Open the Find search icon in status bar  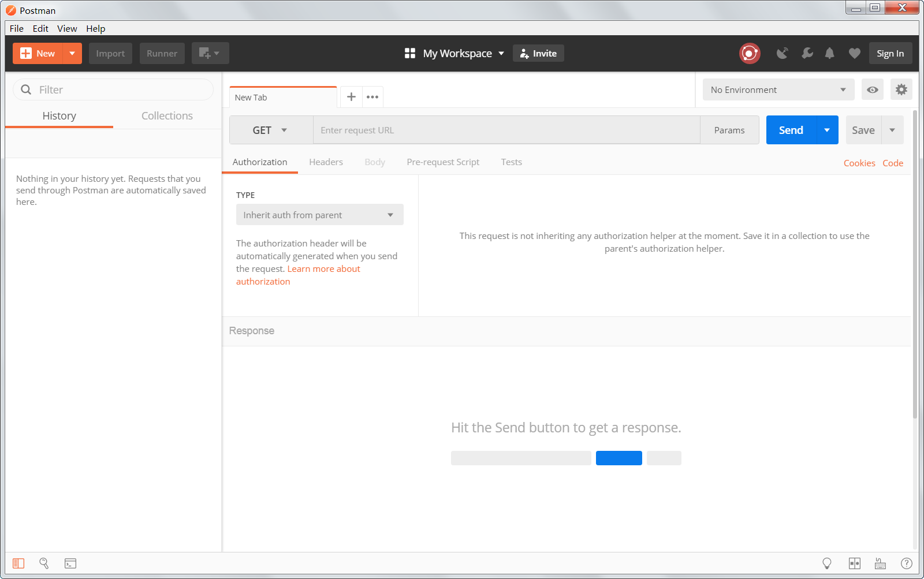click(44, 563)
